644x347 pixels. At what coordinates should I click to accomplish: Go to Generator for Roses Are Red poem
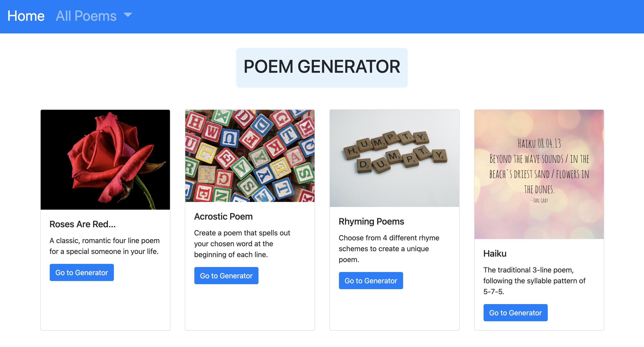tap(82, 272)
